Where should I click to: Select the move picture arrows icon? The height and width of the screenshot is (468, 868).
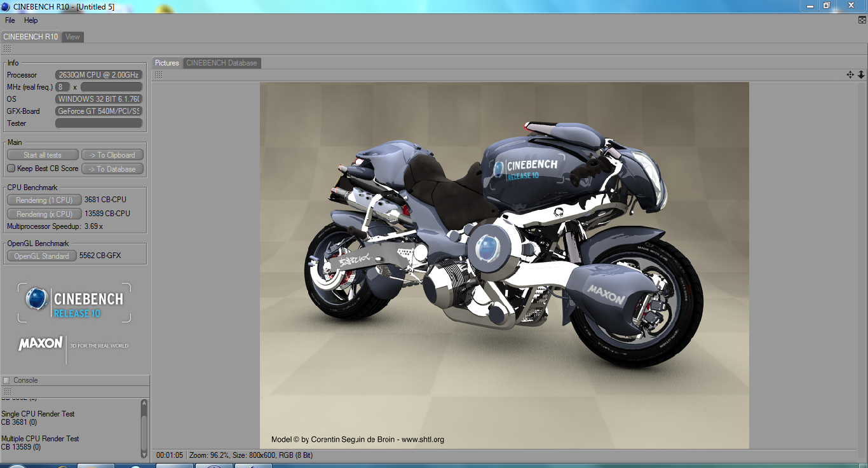click(850, 74)
